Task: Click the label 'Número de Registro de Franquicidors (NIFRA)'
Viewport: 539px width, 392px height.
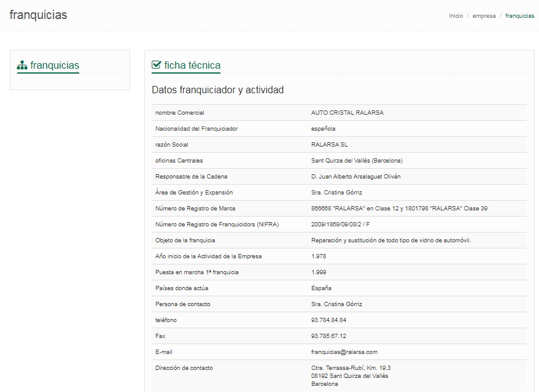Action: (x=217, y=225)
